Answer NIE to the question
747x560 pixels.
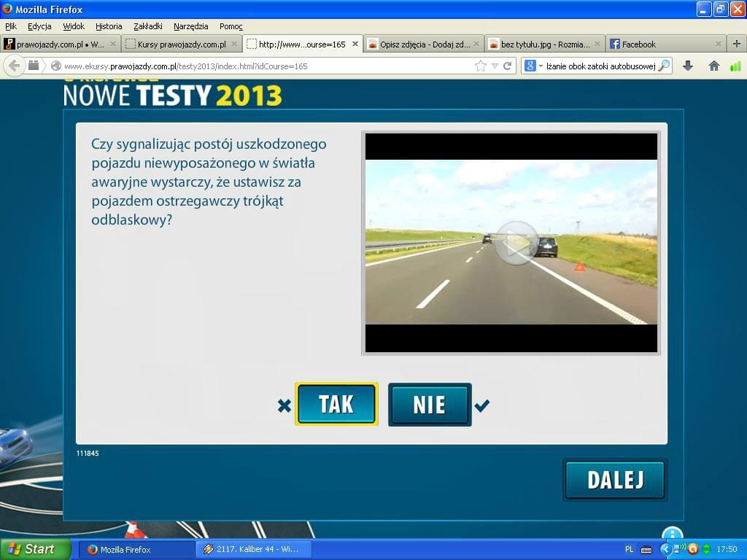tap(430, 404)
